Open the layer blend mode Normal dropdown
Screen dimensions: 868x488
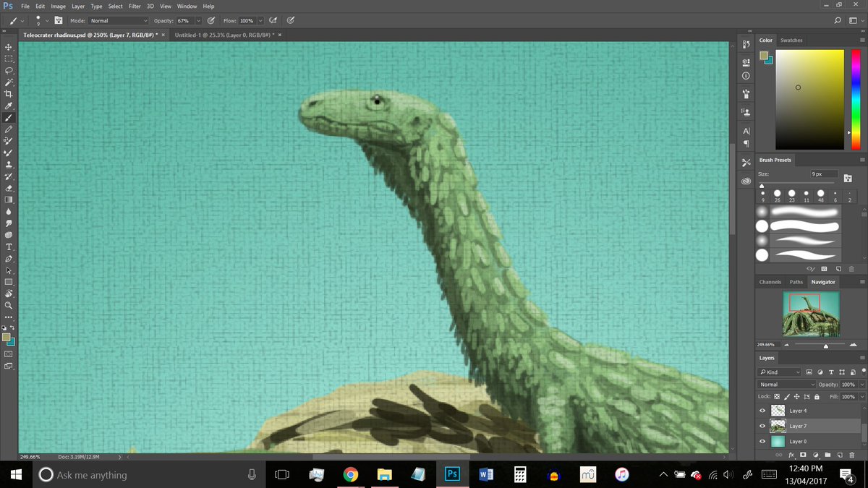786,385
